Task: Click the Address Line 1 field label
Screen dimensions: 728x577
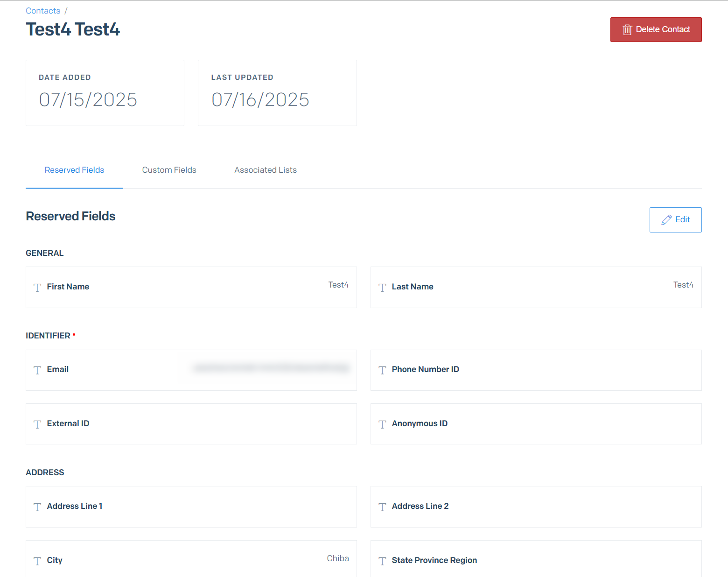Action: tap(75, 506)
